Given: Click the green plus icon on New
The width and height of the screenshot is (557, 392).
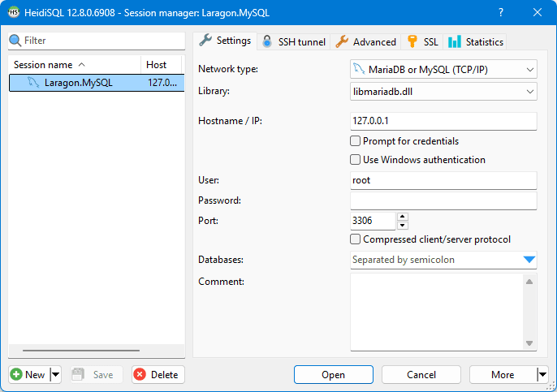Looking at the screenshot, I should click(x=16, y=374).
